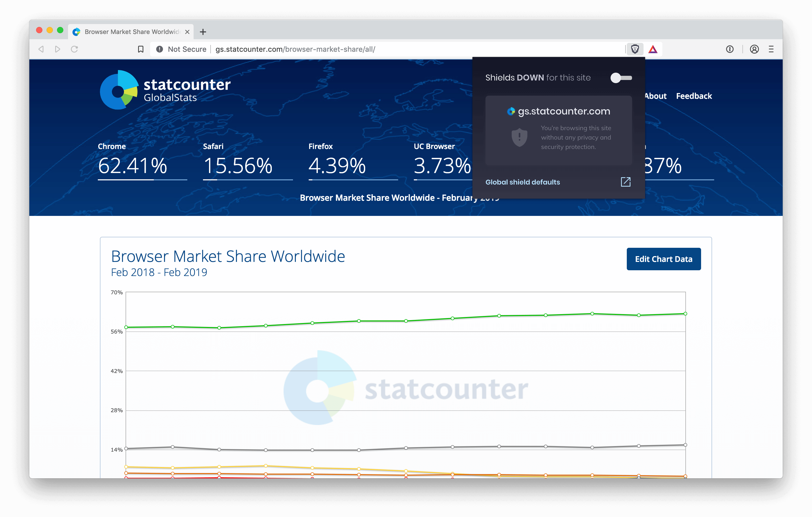The height and width of the screenshot is (517, 812).
Task: Select the Browser Market Share tab
Action: tap(132, 32)
